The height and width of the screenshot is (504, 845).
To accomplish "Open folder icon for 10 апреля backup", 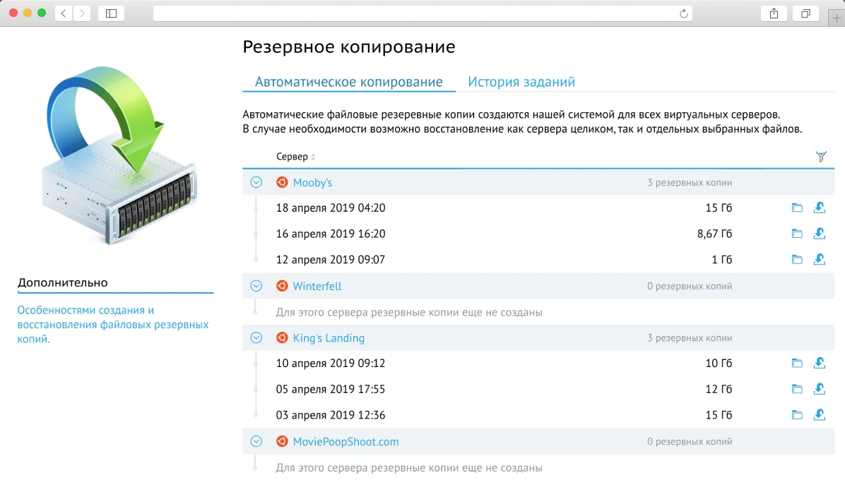I will point(797,363).
